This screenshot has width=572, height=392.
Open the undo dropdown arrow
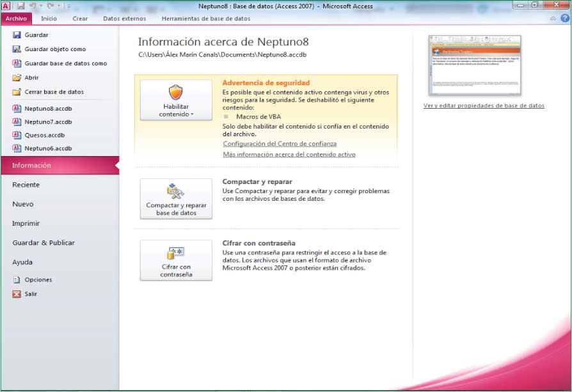pyautogui.click(x=41, y=6)
